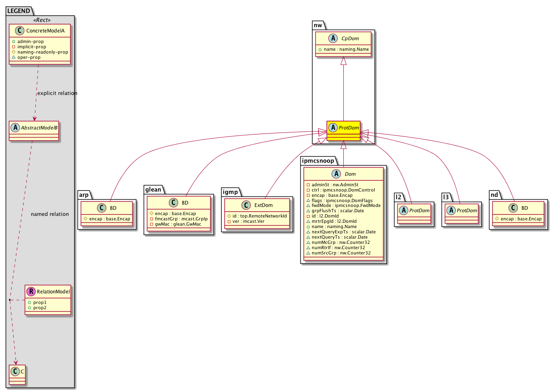
Task: Click the 'fwdMode : ipmcsnoop.FwdMode' attribute
Action: point(346,205)
